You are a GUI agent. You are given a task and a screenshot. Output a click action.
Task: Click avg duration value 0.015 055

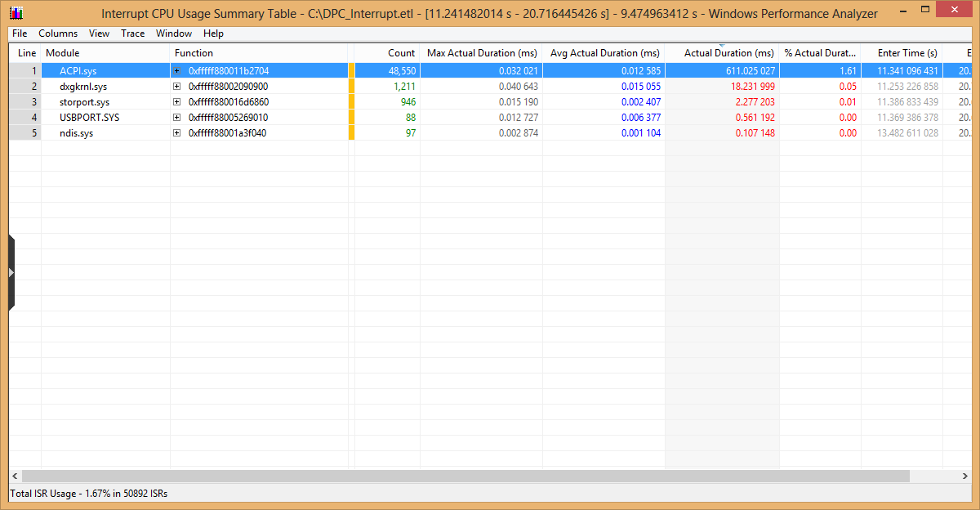pyautogui.click(x=641, y=87)
